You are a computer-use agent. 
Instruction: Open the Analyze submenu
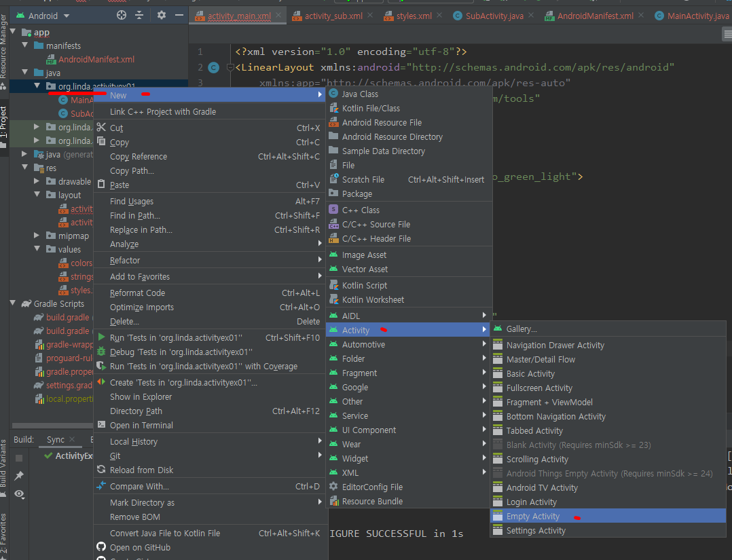pos(209,244)
